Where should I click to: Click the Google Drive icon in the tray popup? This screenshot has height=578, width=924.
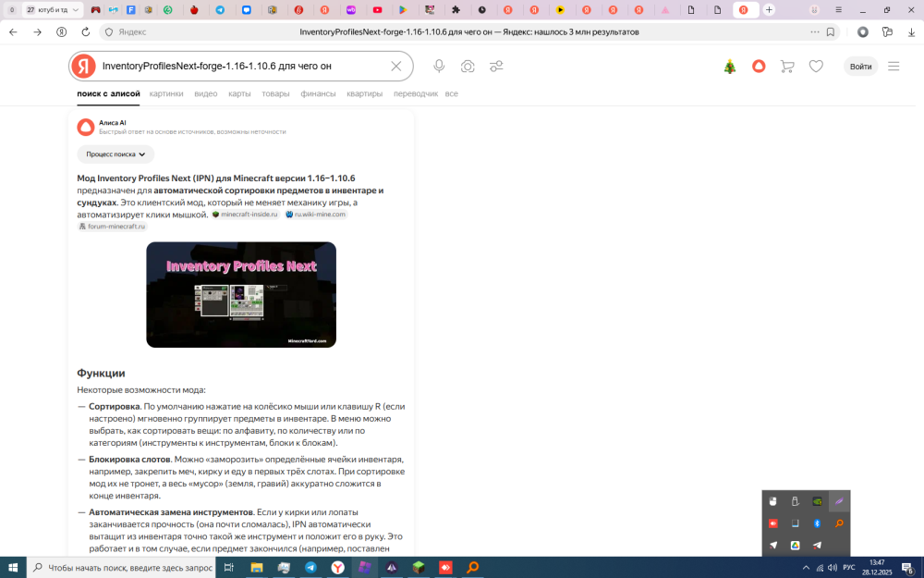[795, 545]
